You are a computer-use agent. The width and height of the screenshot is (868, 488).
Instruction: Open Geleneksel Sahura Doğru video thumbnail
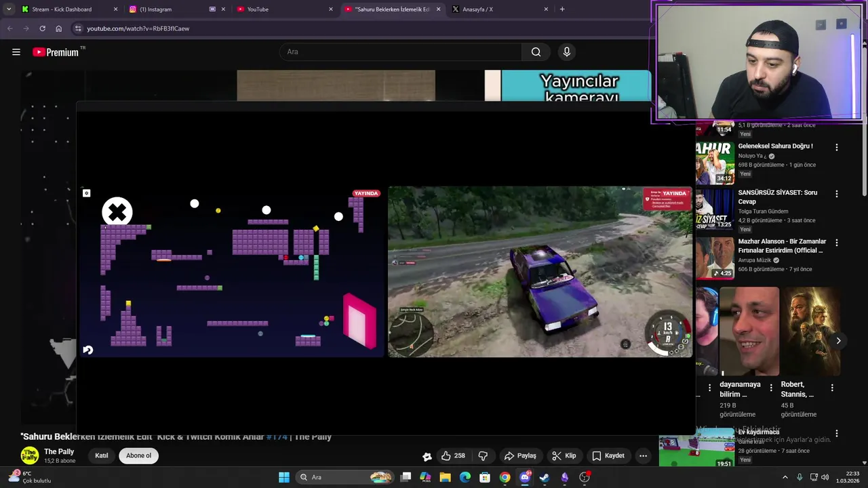715,163
